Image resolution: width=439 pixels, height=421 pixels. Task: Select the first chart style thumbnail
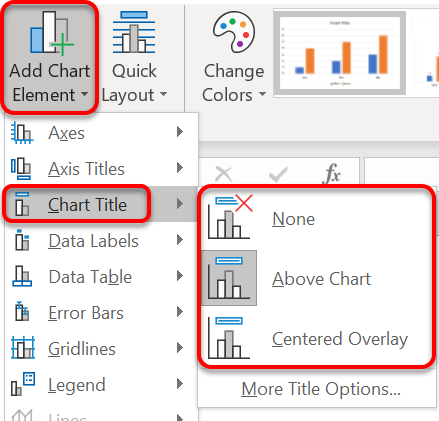(x=340, y=53)
